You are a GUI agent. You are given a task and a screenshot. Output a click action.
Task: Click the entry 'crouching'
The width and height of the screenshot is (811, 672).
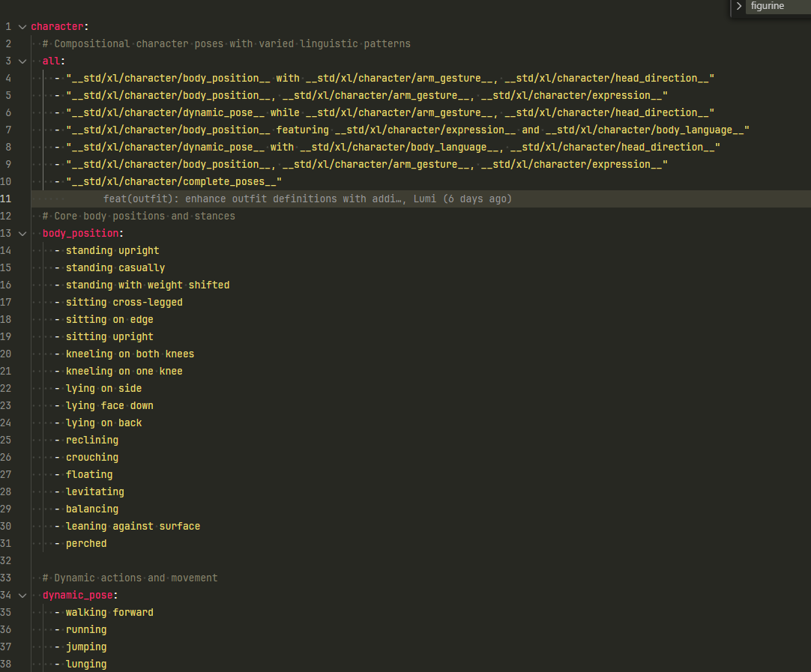click(92, 458)
